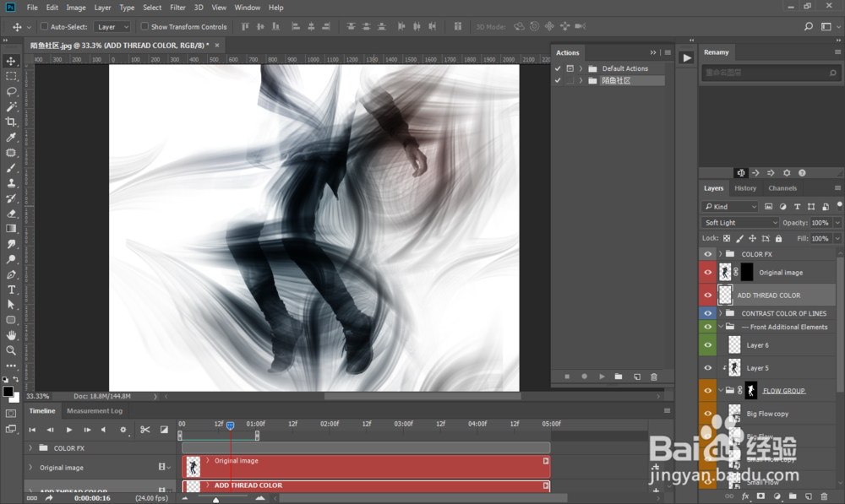Select the Zoom tool
This screenshot has width=845, height=504.
click(x=11, y=350)
